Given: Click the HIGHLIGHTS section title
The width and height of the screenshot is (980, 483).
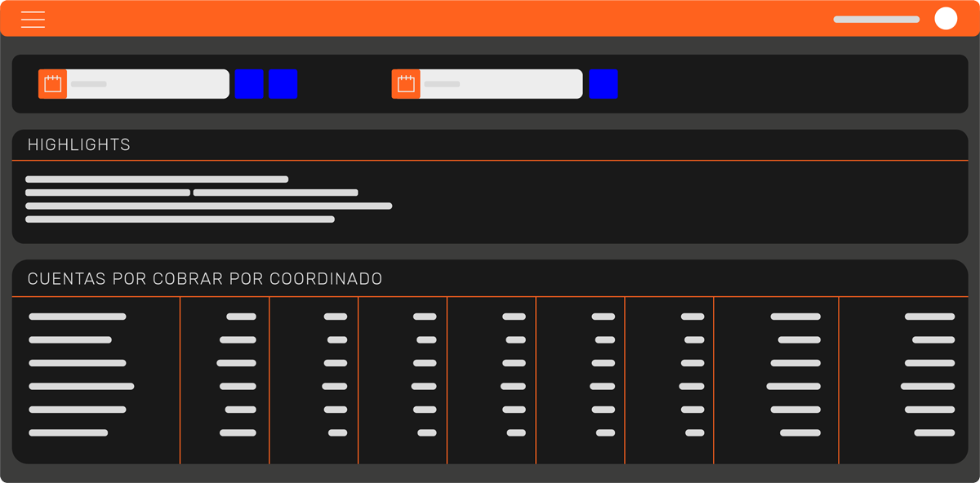Looking at the screenshot, I should 79,144.
